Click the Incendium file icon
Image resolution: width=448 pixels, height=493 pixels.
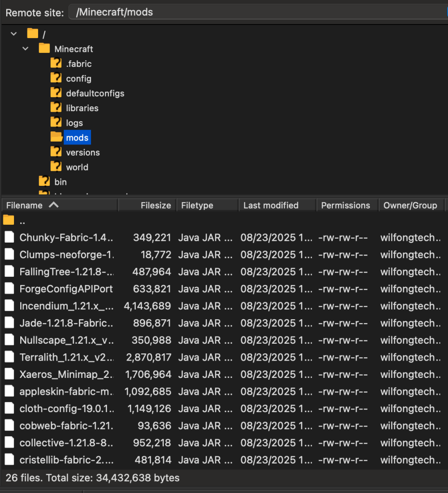click(10, 306)
